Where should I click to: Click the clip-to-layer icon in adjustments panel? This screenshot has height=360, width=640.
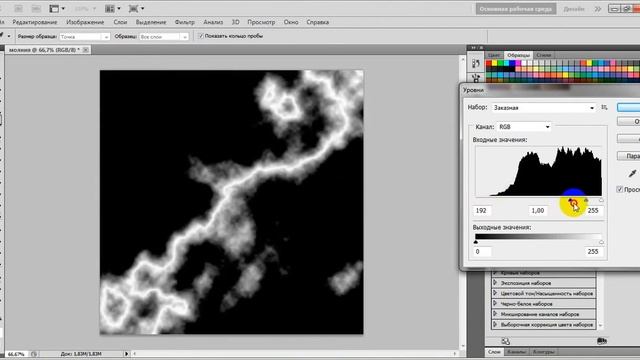pos(602,341)
